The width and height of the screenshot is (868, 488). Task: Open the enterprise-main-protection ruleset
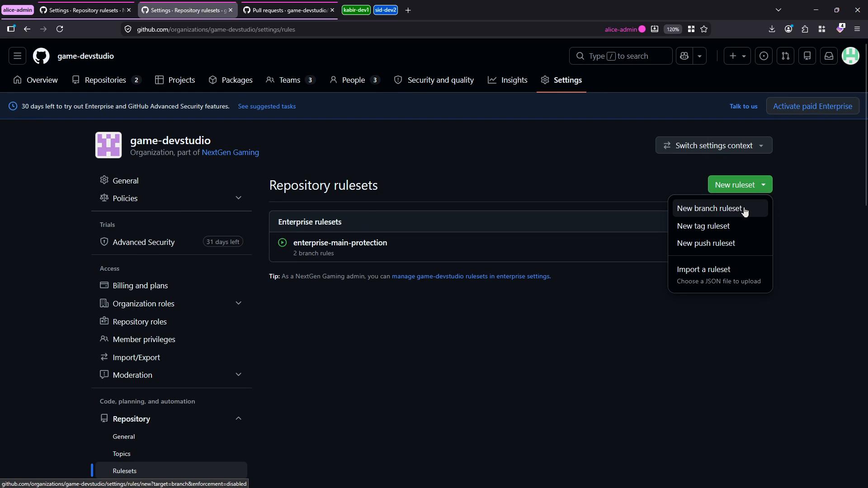click(x=340, y=243)
